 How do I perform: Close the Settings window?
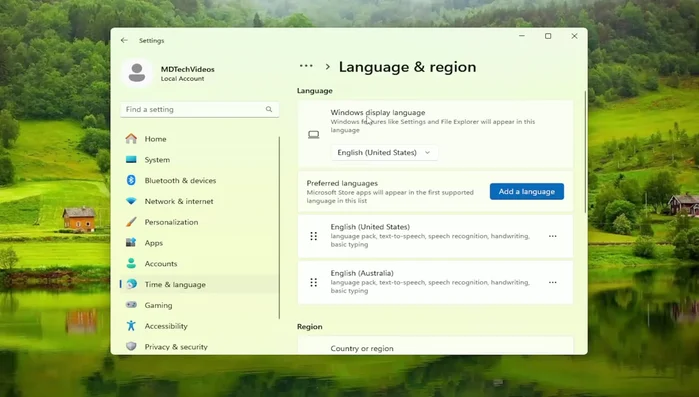(574, 36)
